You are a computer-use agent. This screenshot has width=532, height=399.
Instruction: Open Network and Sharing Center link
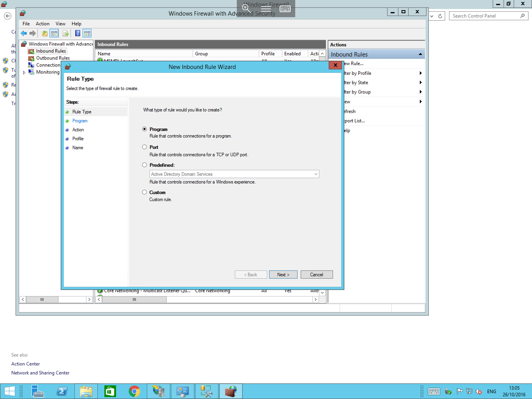[40, 373]
